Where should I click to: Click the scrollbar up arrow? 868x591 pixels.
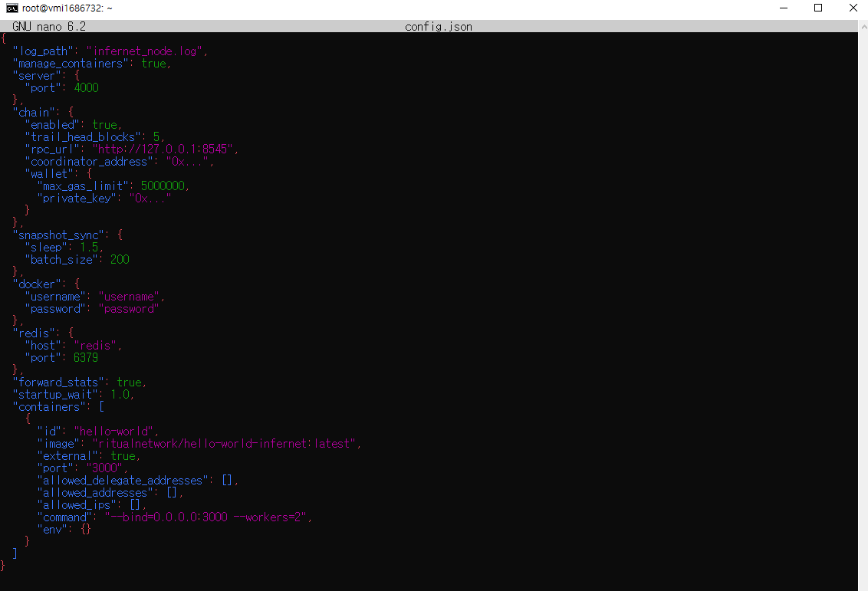(863, 26)
